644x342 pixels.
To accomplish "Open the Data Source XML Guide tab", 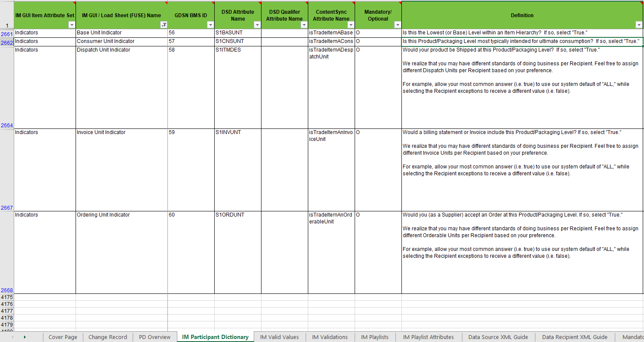I will tap(498, 337).
